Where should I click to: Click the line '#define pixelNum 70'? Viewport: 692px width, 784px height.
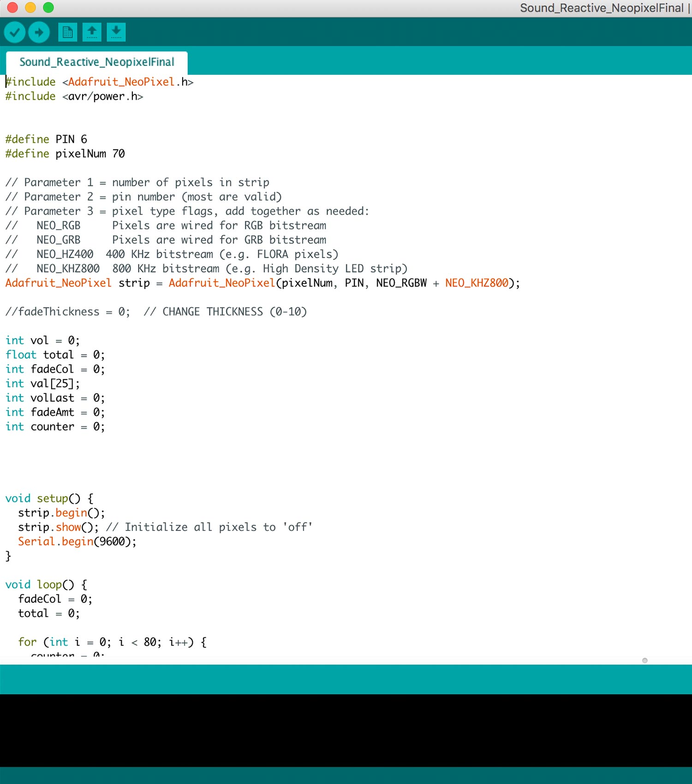tap(65, 154)
